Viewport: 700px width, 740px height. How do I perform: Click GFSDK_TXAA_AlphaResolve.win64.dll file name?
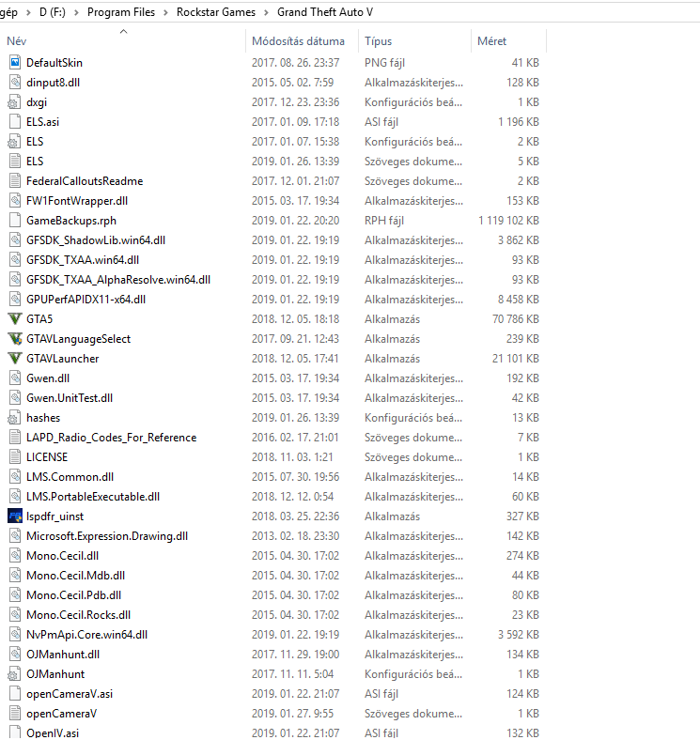coord(118,280)
